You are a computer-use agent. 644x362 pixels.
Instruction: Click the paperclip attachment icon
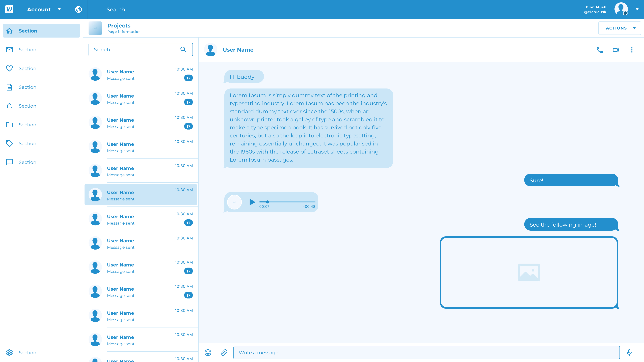click(x=224, y=352)
